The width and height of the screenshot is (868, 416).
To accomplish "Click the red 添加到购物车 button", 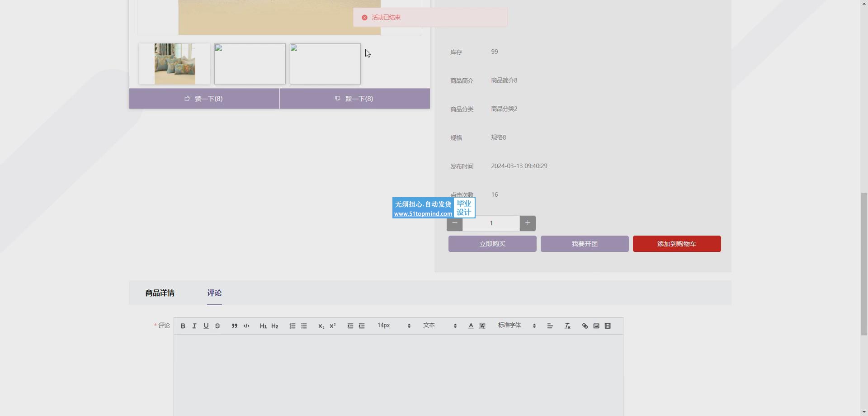I will pos(677,244).
